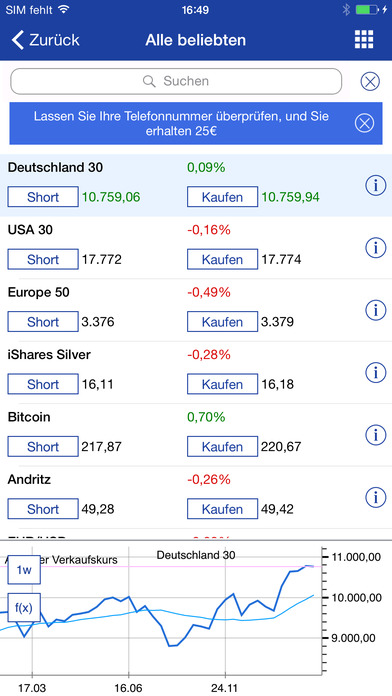Screen dimensions: 392x696
Task: Select the Andritz row
Action: click(x=196, y=497)
